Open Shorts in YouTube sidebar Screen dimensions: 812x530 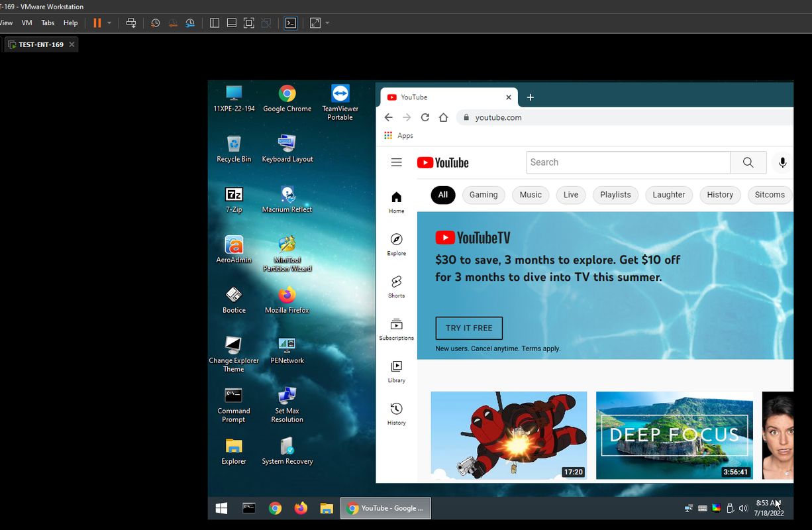(x=396, y=287)
